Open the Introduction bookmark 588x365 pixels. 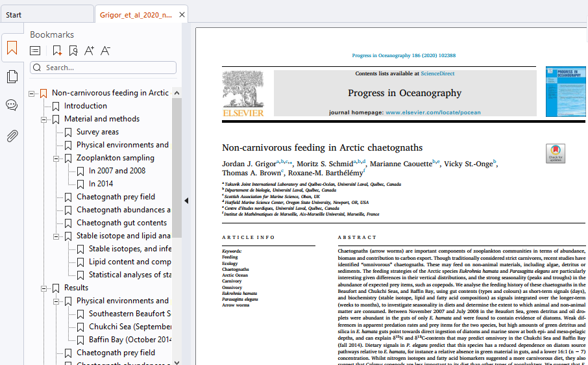click(86, 106)
